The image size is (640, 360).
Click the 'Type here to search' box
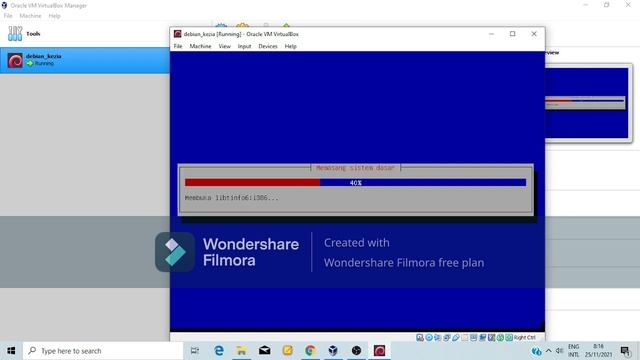[103, 351]
